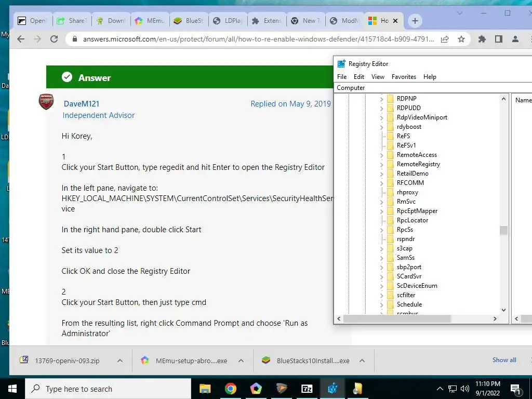This screenshot has height=399, width=532.
Task: Switch to the BlueStacks browser tab
Action: pyautogui.click(x=189, y=21)
